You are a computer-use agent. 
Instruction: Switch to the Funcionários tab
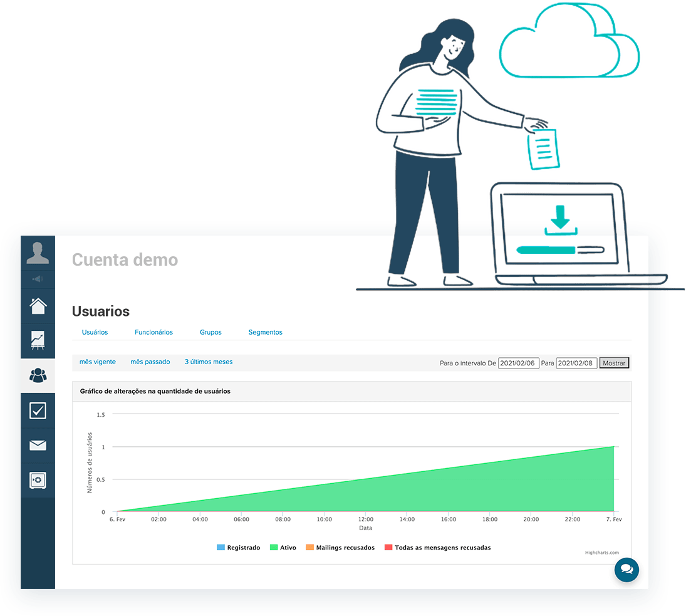(x=153, y=333)
